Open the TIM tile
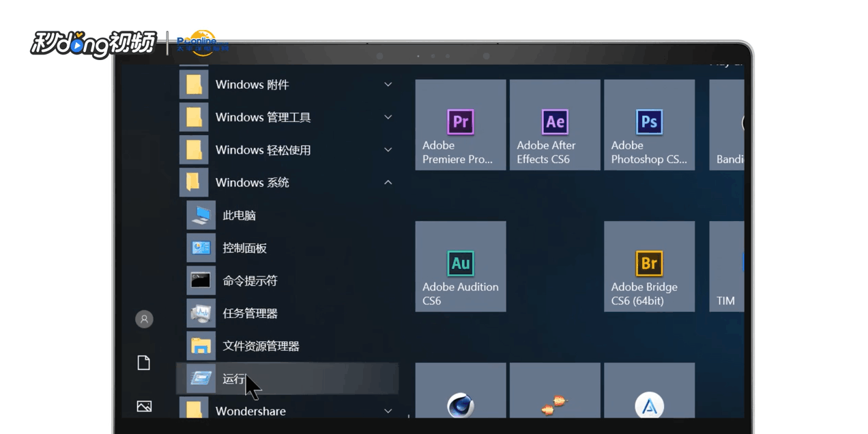This screenshot has width=868, height=434. (x=727, y=266)
